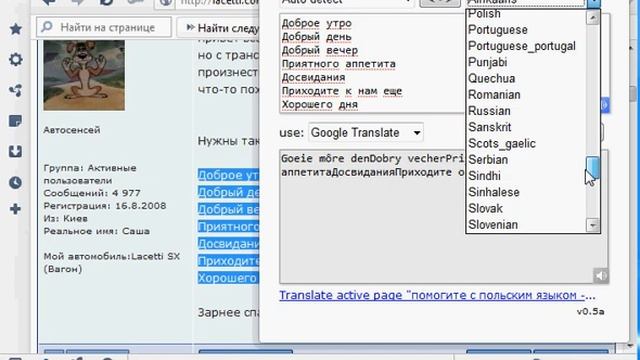Screen dimensions: 640x360
Task: Click the language list scrollbar thumb
Action: point(593,167)
